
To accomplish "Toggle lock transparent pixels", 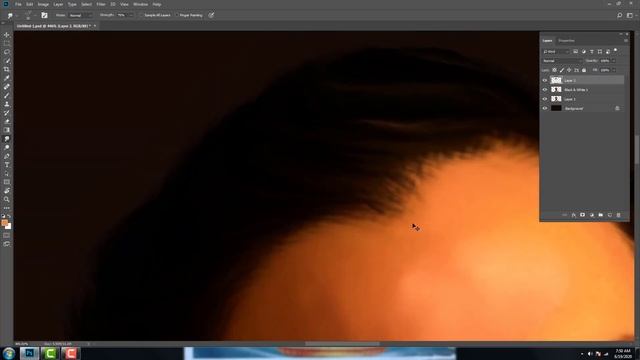I will pyautogui.click(x=554, y=70).
